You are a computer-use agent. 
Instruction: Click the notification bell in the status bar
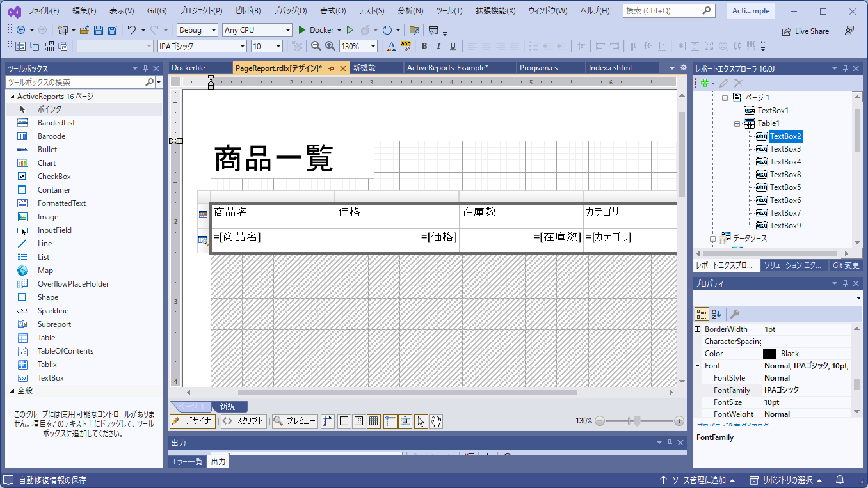pyautogui.click(x=840, y=480)
